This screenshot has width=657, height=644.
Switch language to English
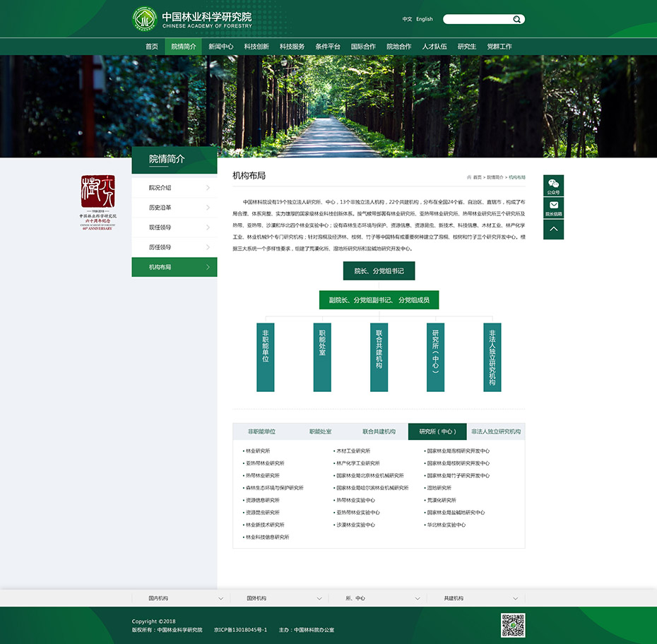[424, 19]
